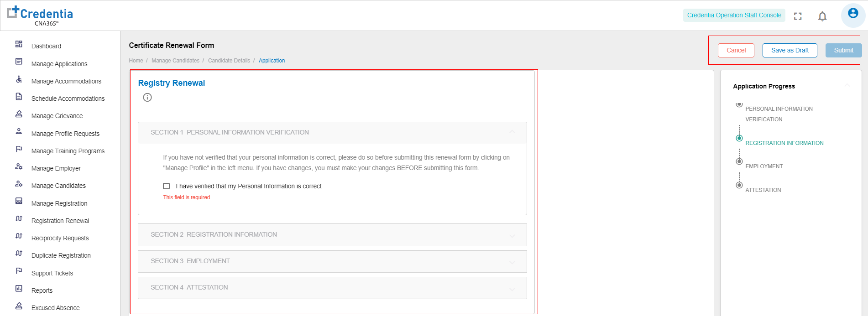Collapse the Application Progress panel chevron

coord(847,86)
